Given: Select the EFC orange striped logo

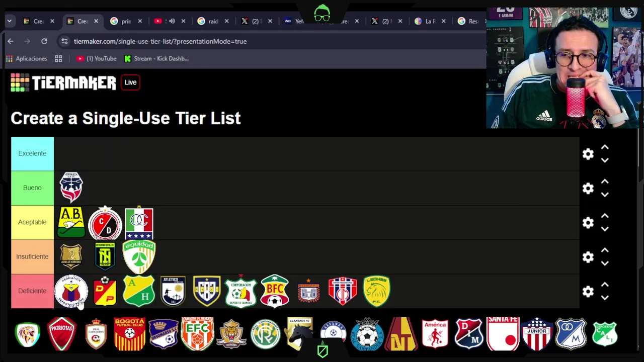Looking at the screenshot, I should [x=198, y=334].
